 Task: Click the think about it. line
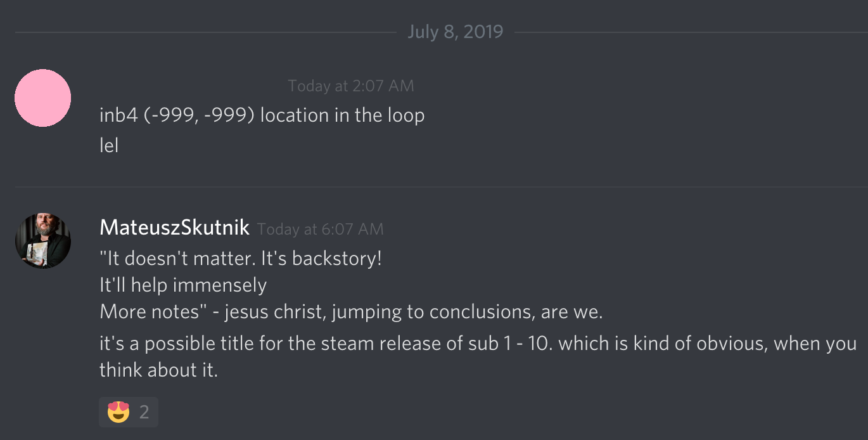point(158,370)
